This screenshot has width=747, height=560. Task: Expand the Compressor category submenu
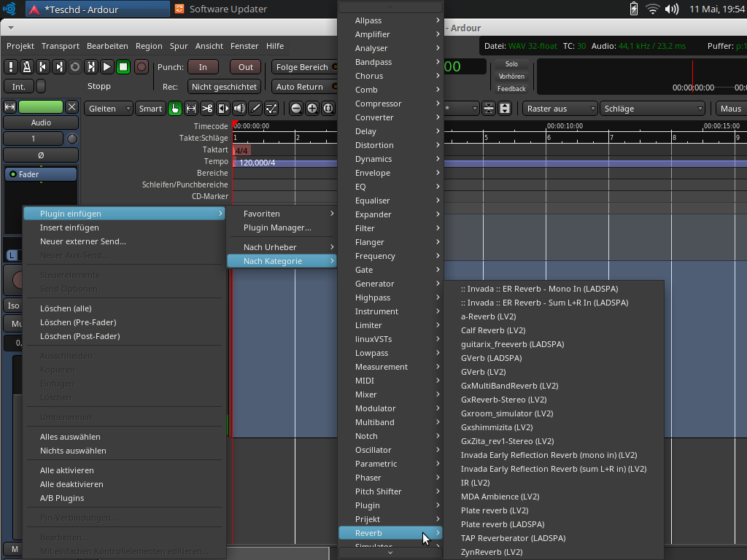(x=391, y=104)
